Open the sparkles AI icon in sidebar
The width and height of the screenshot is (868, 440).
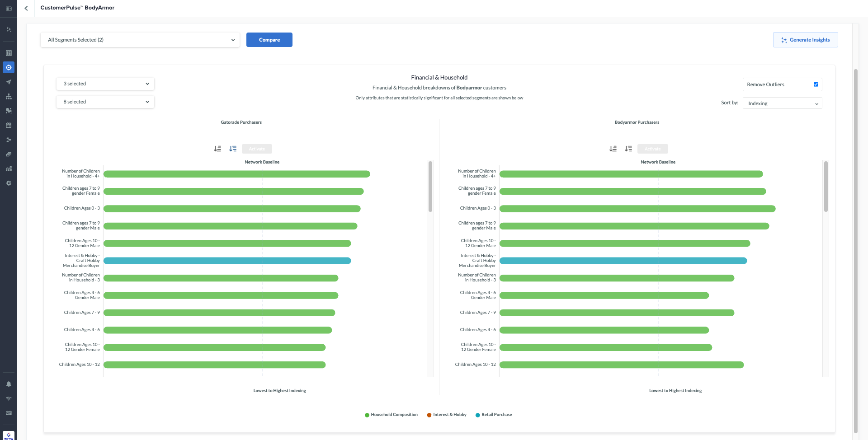(9, 30)
